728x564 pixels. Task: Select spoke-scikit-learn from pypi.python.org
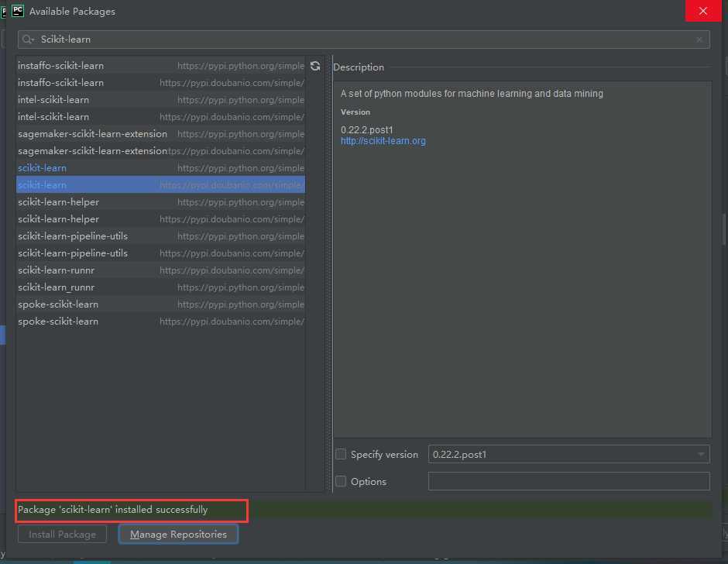coord(160,304)
